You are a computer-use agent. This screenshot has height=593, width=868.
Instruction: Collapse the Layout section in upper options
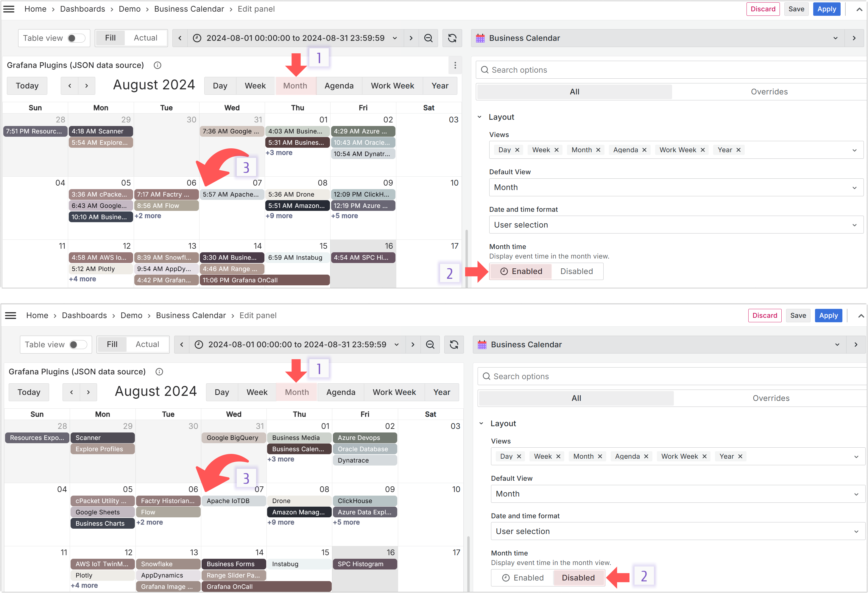pyautogui.click(x=480, y=117)
